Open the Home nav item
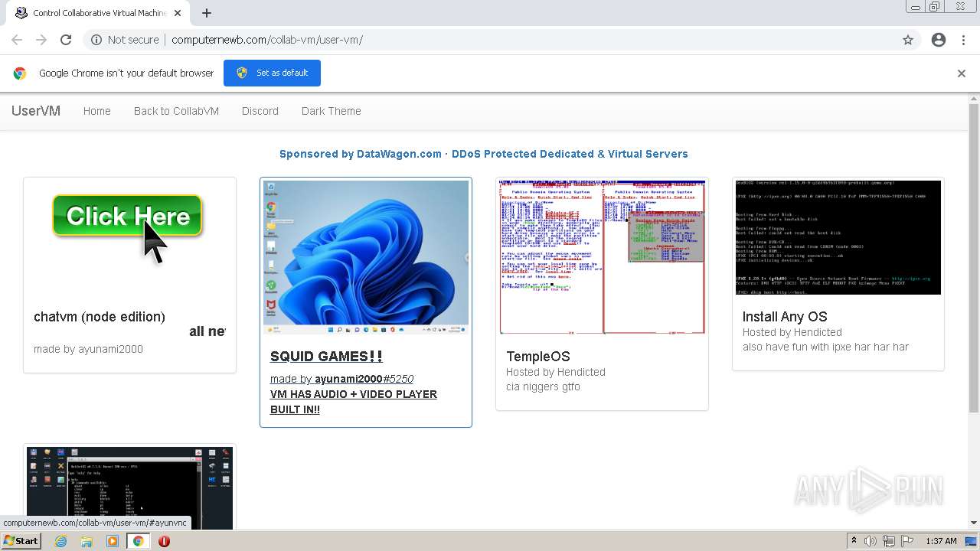The image size is (980, 551). click(97, 111)
